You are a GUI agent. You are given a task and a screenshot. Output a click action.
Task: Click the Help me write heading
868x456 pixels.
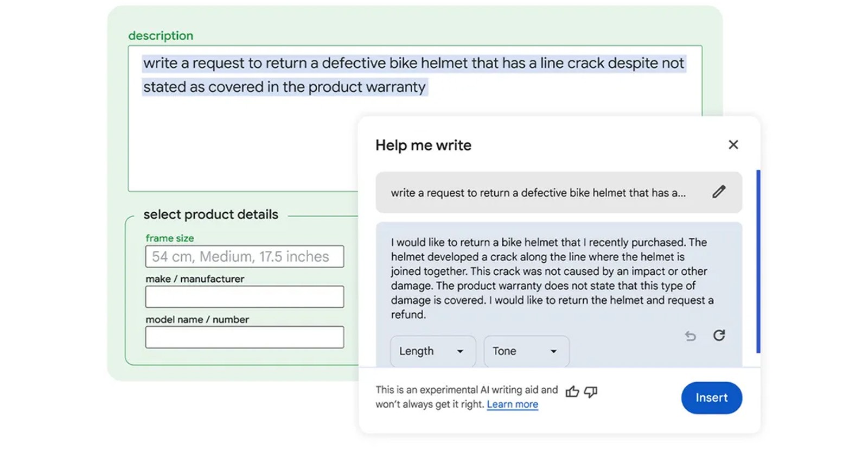[423, 145]
